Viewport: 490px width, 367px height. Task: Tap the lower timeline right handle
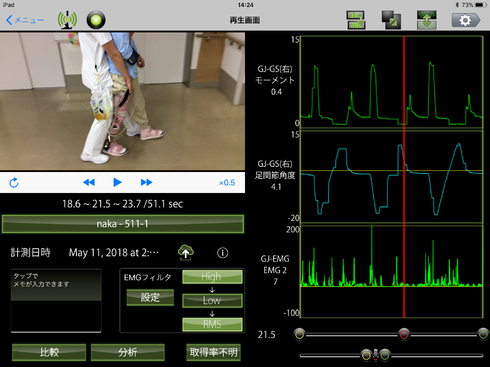pos(385,355)
